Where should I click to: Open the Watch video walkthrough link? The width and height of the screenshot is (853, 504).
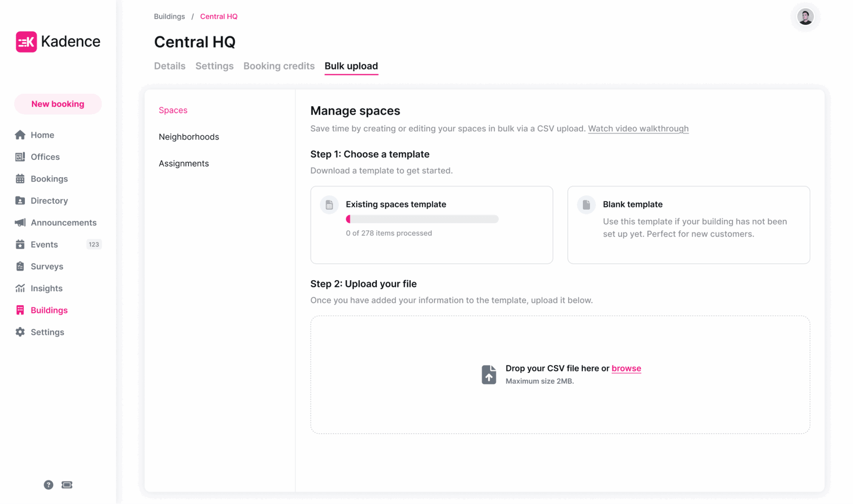(x=638, y=128)
